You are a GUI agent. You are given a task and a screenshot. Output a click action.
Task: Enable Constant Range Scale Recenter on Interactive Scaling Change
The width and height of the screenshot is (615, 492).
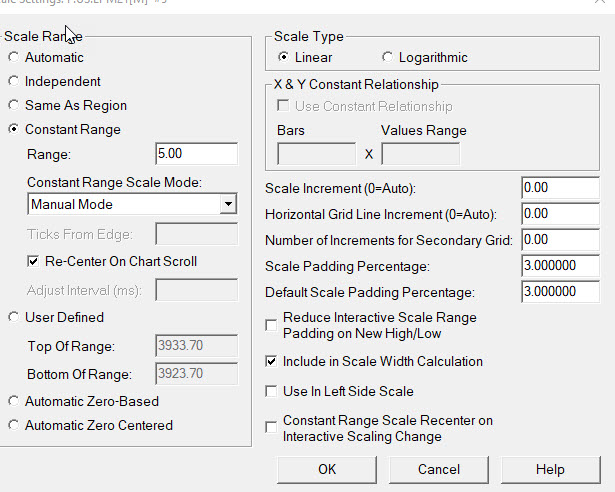tap(271, 427)
